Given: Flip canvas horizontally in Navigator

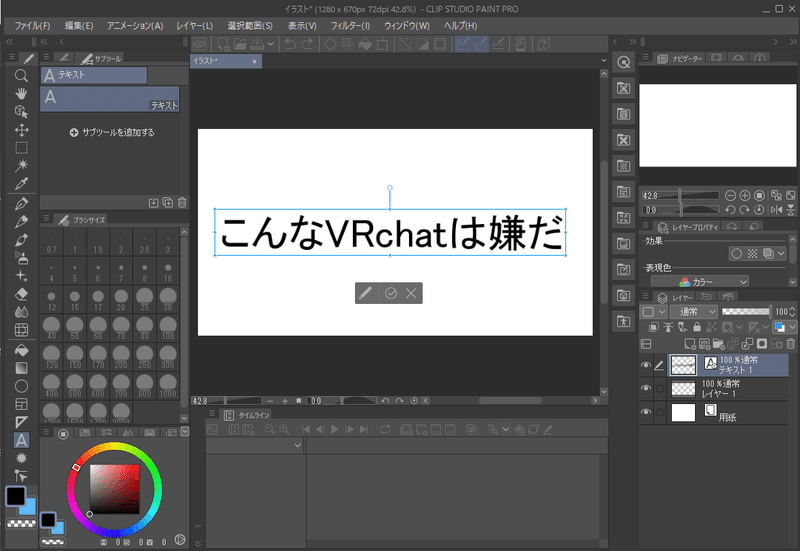Looking at the screenshot, I should pyautogui.click(x=776, y=210).
